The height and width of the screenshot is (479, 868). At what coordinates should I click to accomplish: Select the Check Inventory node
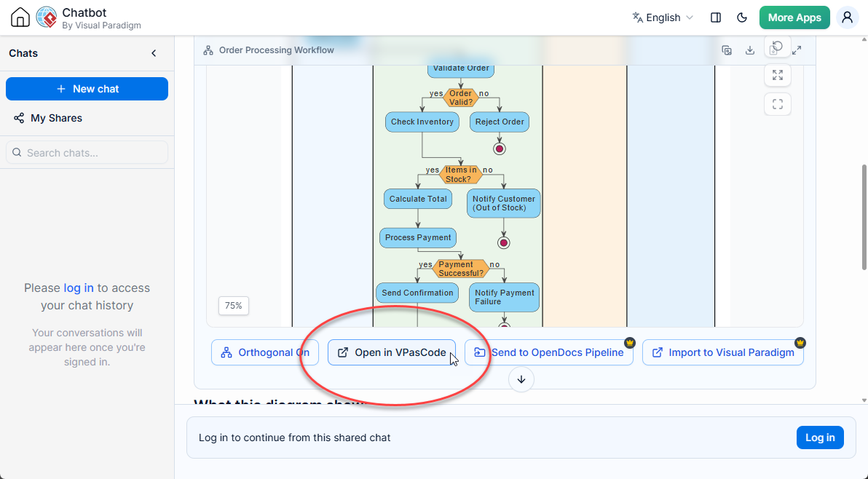(x=422, y=122)
